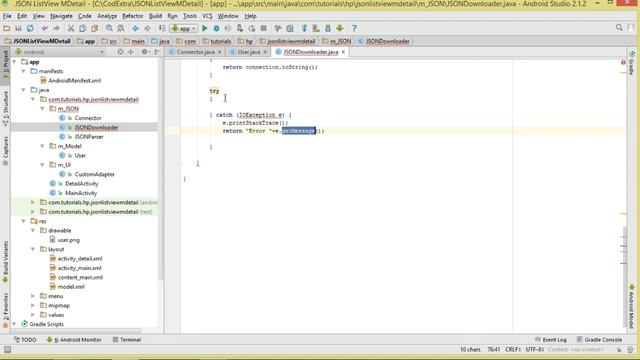The height and width of the screenshot is (360, 640).
Task: Click the tutorials breadcrumb in navigation bar
Action: click(220, 41)
